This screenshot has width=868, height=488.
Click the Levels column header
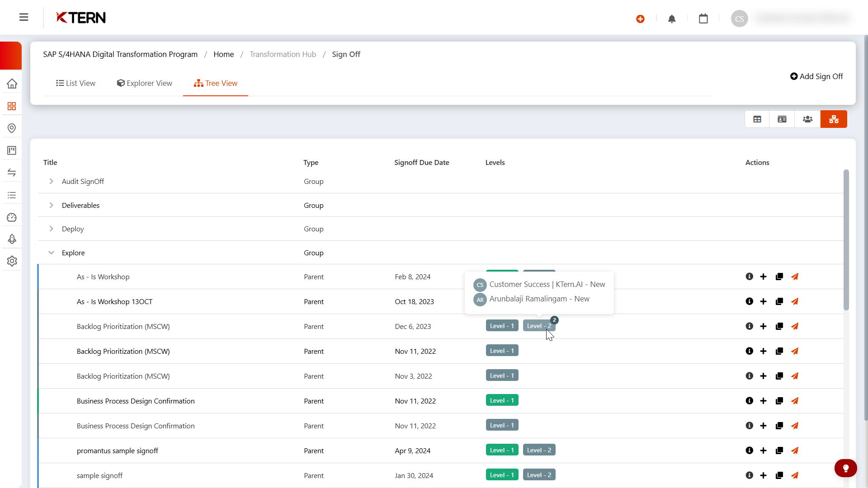click(x=495, y=162)
